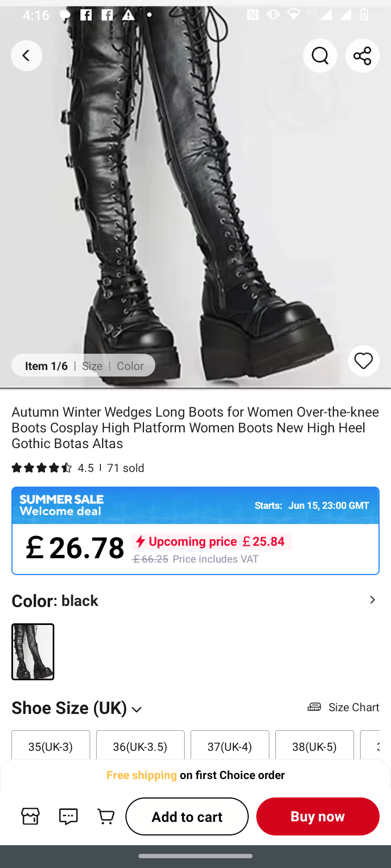View the shopping cart icon
391x868 pixels.
tap(106, 816)
